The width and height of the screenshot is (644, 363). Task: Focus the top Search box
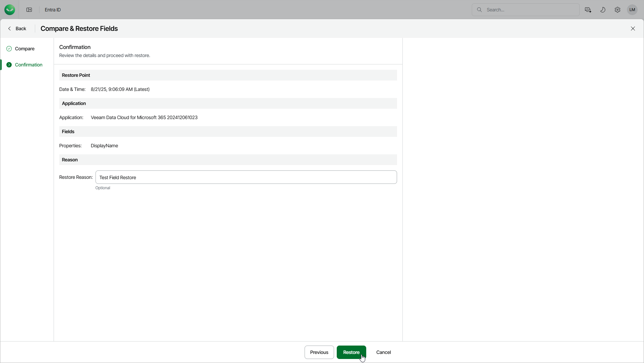[529, 10]
